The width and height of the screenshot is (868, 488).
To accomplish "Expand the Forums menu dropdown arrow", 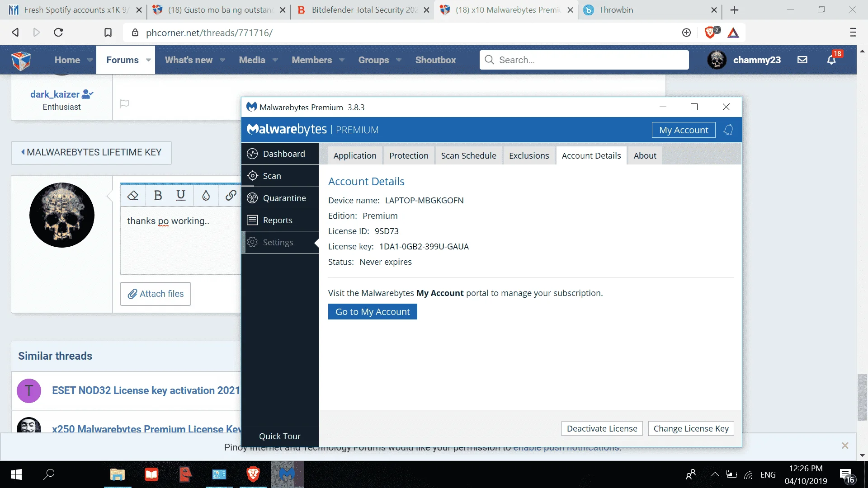I will point(148,60).
